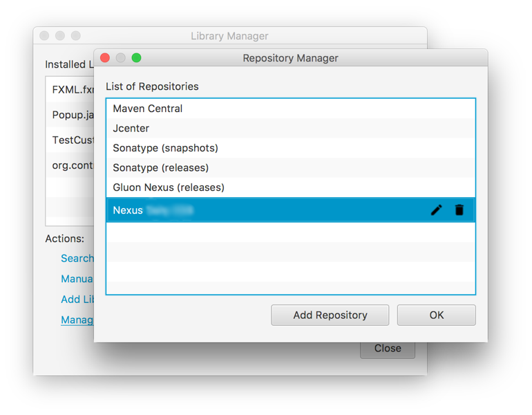The image size is (532, 415).
Task: Zoom the Repository Manager with green button
Action: 136,57
